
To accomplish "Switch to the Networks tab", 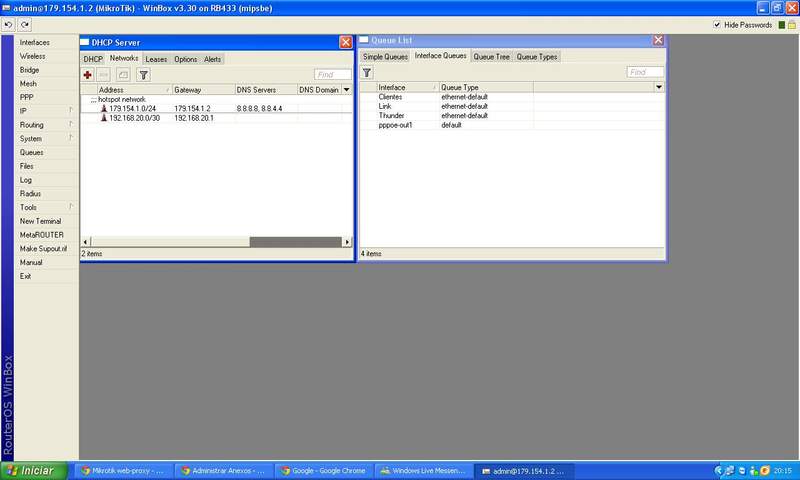I will click(x=124, y=58).
